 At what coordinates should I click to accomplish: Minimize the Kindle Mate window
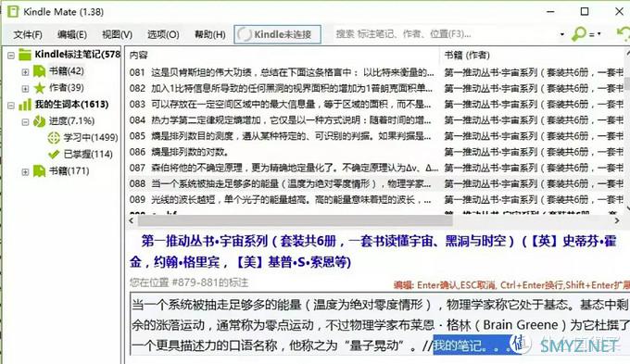550,12
